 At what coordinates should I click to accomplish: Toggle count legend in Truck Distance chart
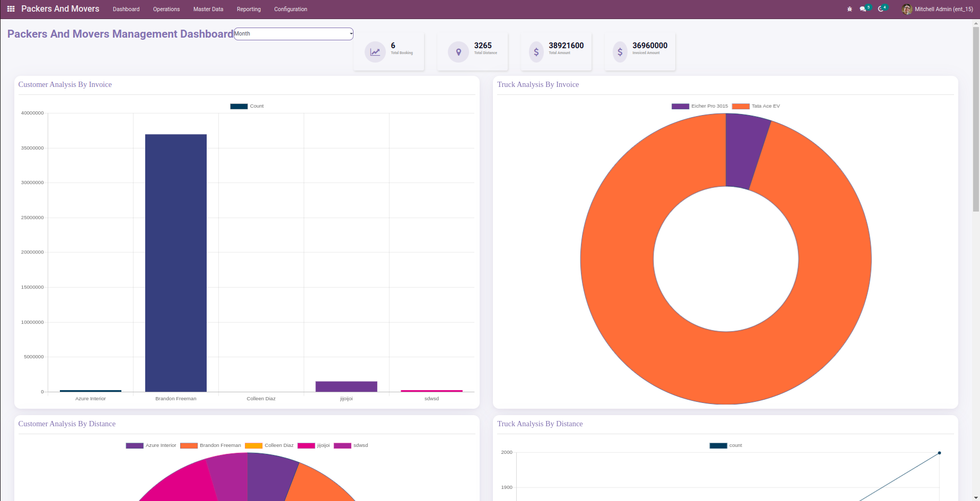point(726,445)
